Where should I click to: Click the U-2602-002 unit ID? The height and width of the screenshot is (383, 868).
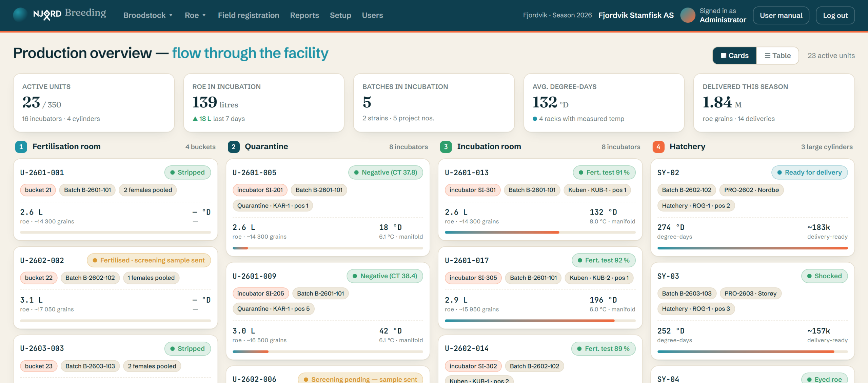tap(42, 260)
